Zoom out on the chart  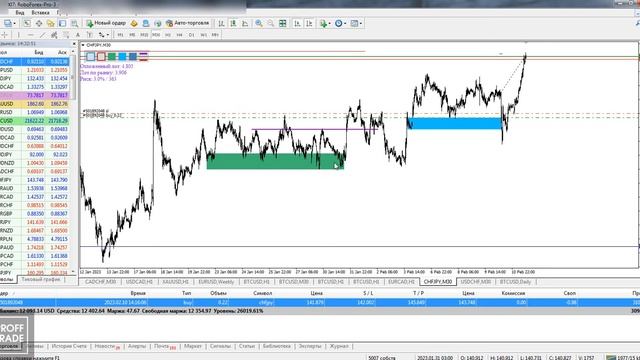pos(271,23)
